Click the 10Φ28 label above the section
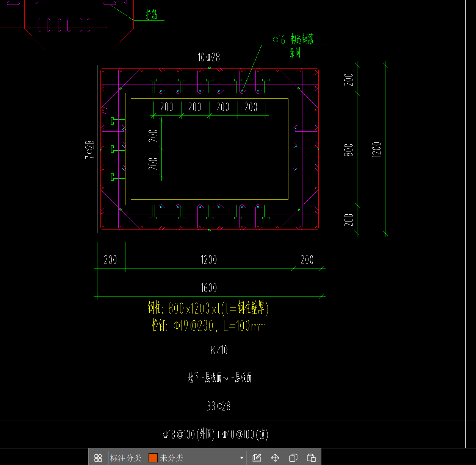The height and width of the screenshot is (465, 476). click(208, 57)
